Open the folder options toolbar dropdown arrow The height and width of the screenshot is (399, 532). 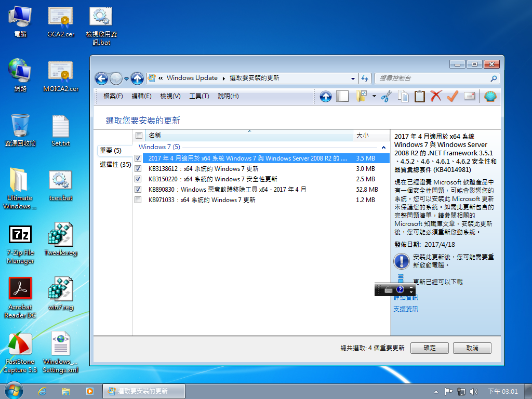(374, 96)
